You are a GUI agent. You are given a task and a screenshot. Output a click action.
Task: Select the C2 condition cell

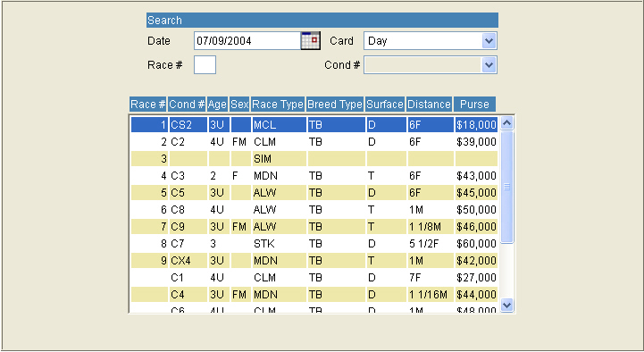tap(188, 142)
